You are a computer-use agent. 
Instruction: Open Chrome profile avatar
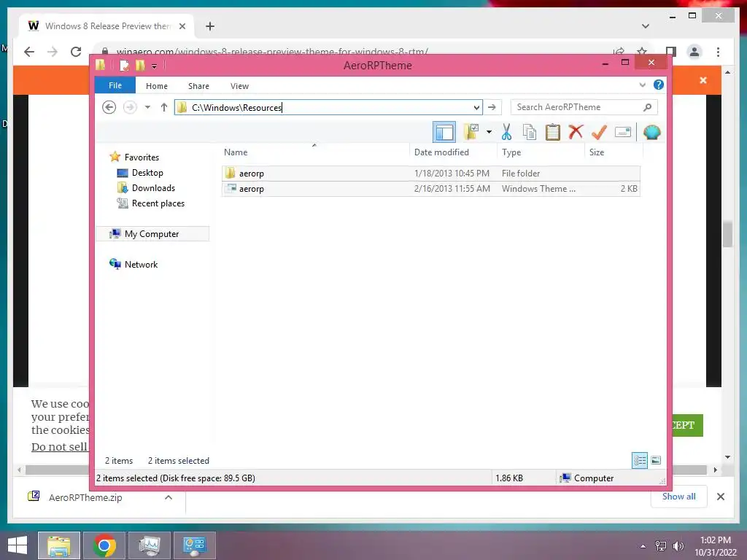tap(694, 52)
